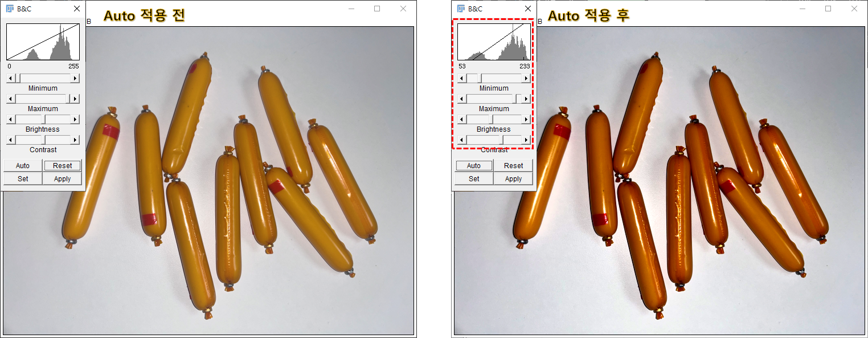
Task: Click Brightness slider thumb in 53–233 B&C window
Action: point(491,119)
